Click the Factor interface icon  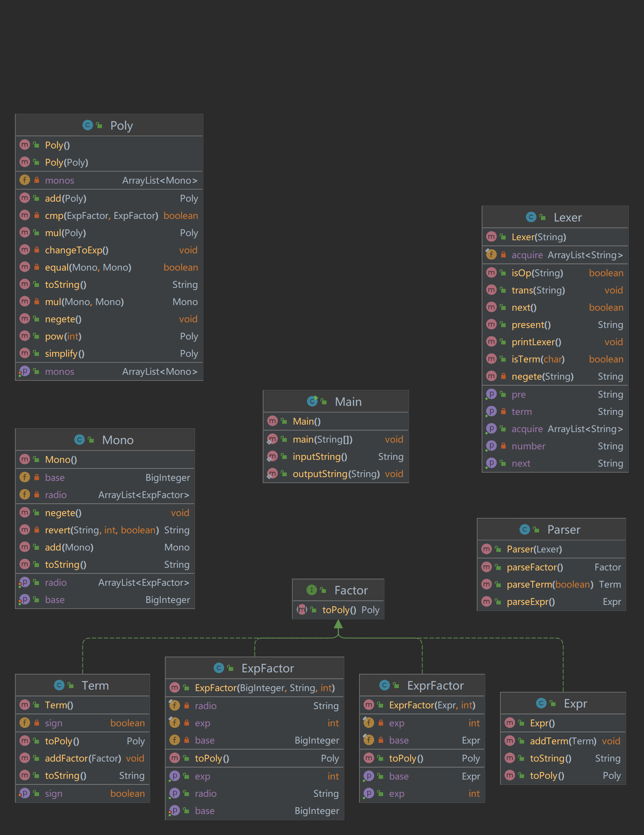click(x=312, y=590)
